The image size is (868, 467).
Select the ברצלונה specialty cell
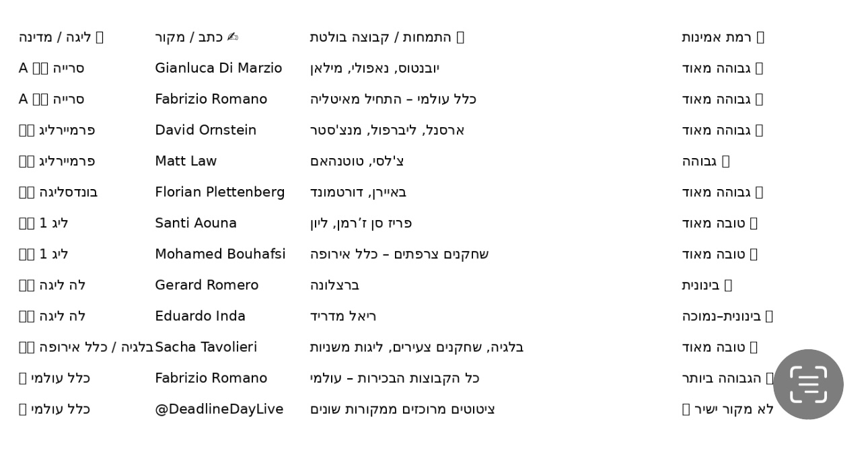[x=334, y=285]
